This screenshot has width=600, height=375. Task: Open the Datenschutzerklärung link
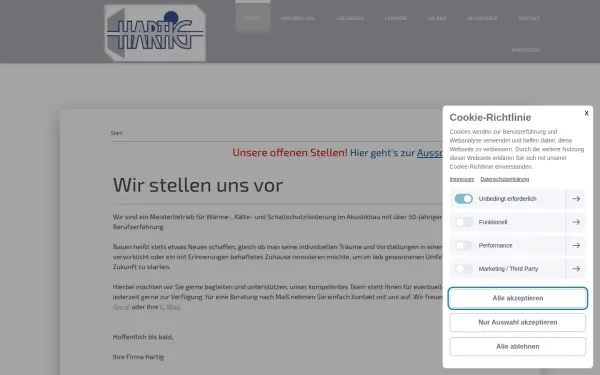click(x=504, y=179)
